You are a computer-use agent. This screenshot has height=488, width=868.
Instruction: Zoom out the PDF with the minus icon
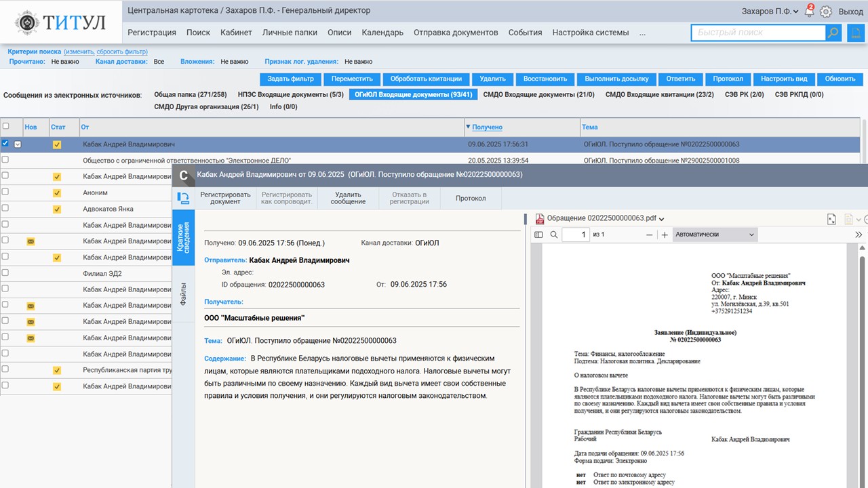(x=649, y=235)
